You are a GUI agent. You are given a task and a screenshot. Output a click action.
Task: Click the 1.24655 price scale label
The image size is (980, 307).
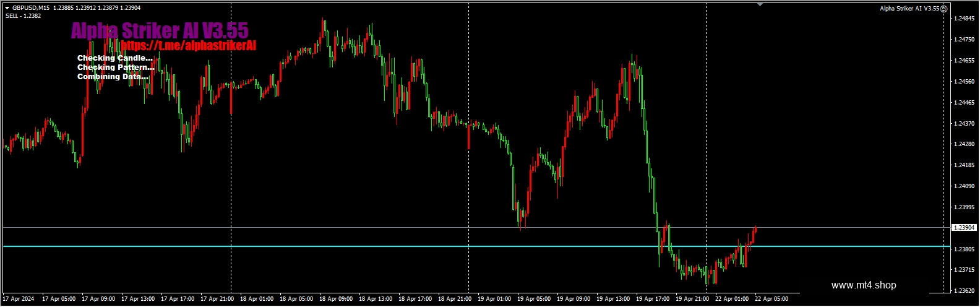click(x=964, y=61)
